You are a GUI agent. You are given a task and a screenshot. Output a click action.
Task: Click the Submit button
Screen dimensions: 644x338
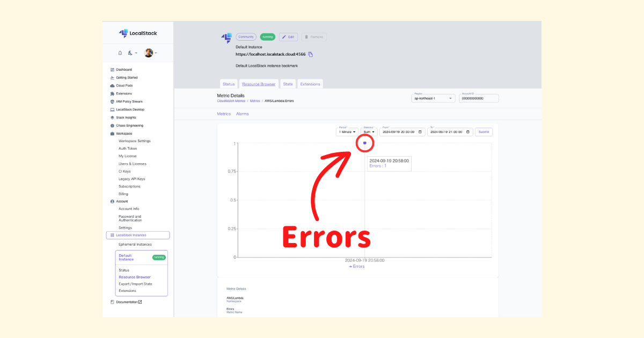click(x=484, y=132)
